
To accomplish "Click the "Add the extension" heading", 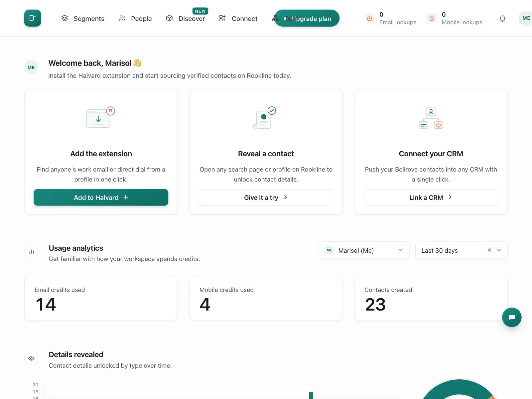I will 101,154.
